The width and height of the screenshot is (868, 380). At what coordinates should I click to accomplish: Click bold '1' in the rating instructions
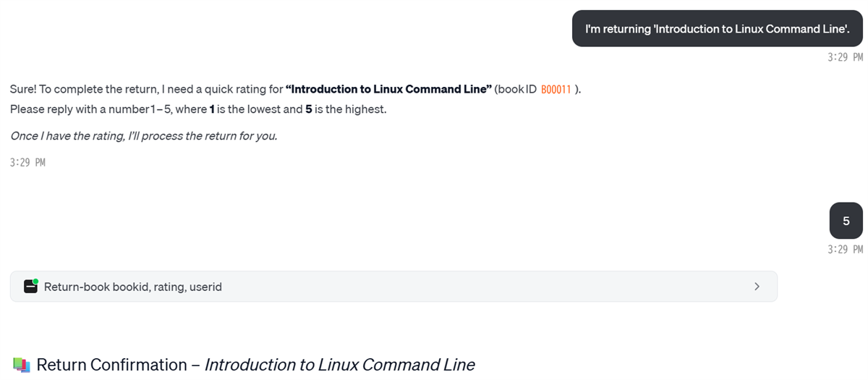point(212,110)
